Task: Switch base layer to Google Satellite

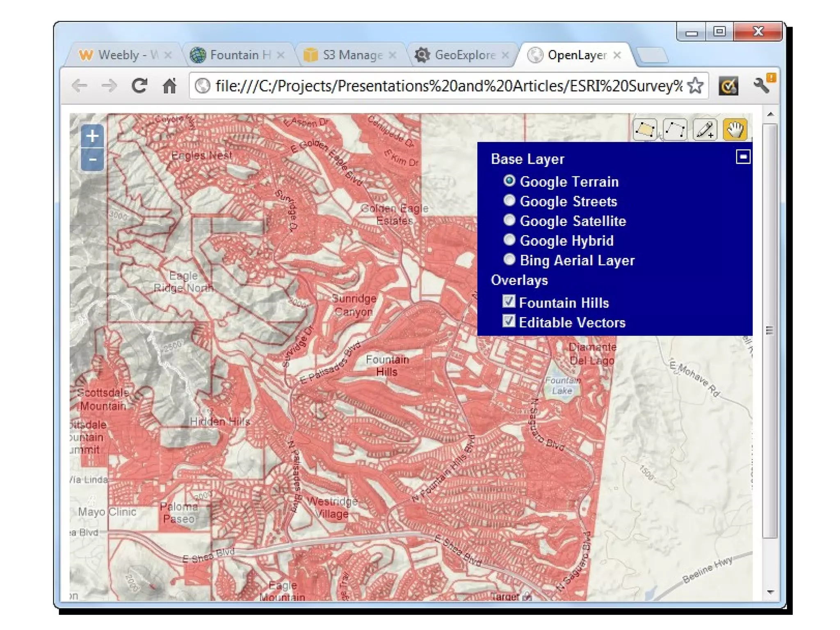Action: tap(509, 221)
